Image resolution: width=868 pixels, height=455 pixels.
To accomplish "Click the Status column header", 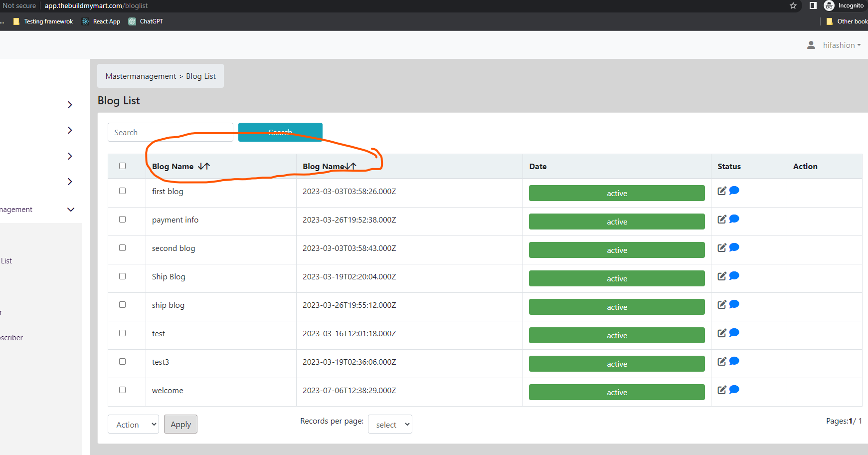I will point(729,166).
